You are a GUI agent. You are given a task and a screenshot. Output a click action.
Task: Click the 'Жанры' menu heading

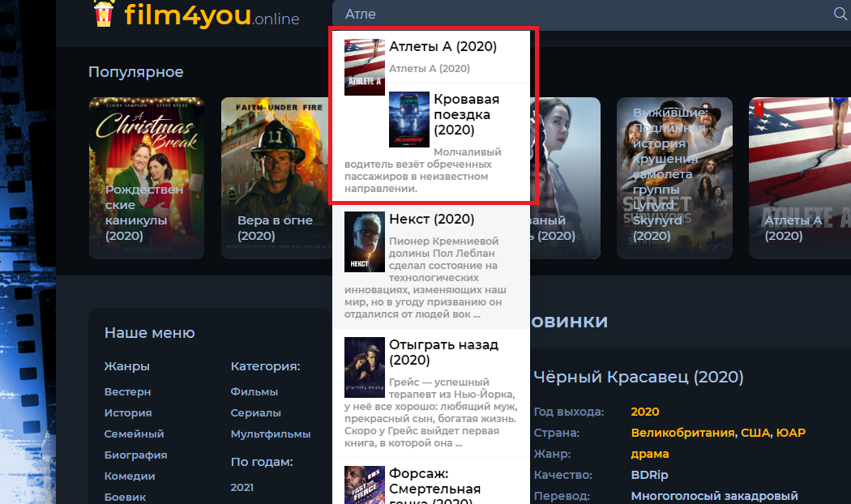point(127,366)
